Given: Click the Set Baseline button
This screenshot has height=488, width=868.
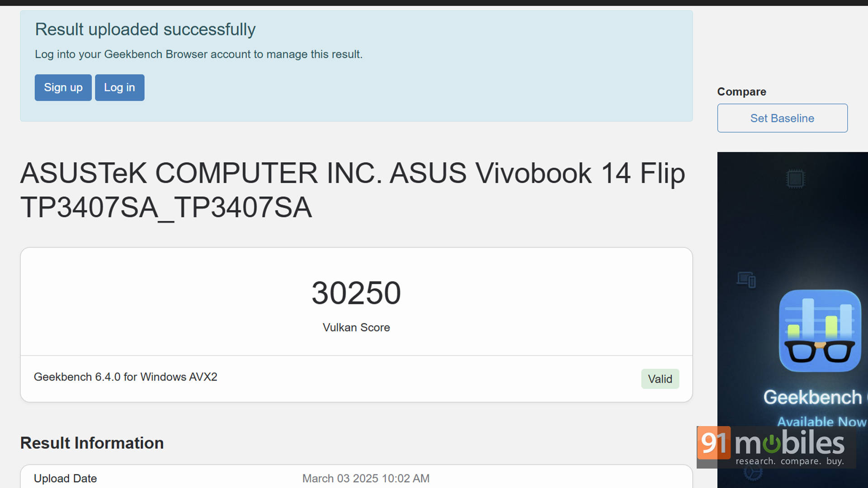Looking at the screenshot, I should [782, 118].
